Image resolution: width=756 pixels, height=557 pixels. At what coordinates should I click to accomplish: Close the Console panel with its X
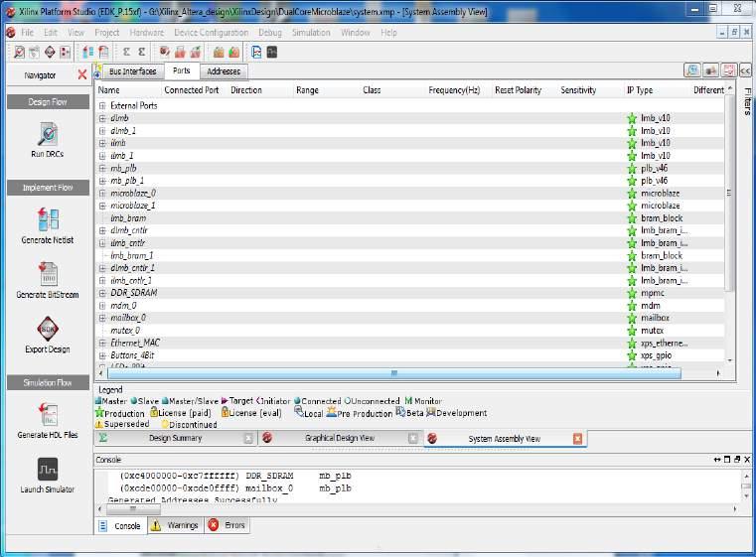click(747, 459)
